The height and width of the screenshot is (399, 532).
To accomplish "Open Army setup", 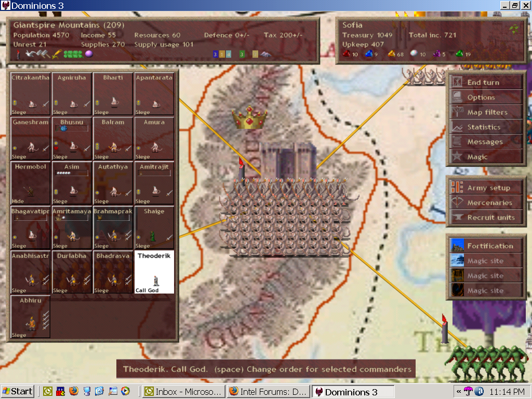I will [488, 188].
